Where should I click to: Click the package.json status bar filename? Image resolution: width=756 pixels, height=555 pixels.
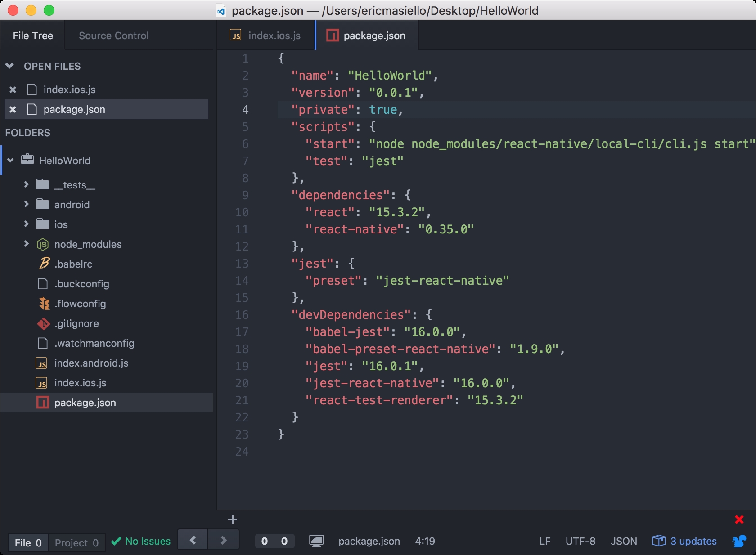(x=369, y=541)
